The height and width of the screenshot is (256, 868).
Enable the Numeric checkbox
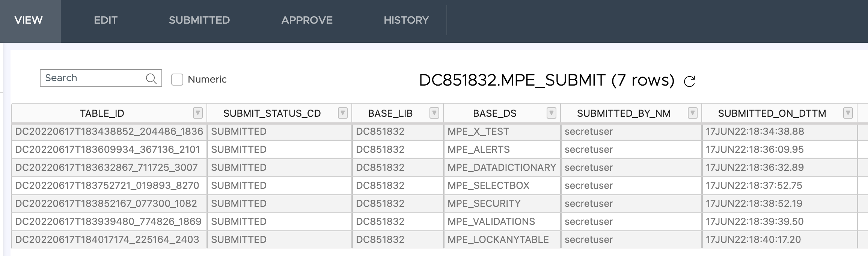click(x=177, y=80)
